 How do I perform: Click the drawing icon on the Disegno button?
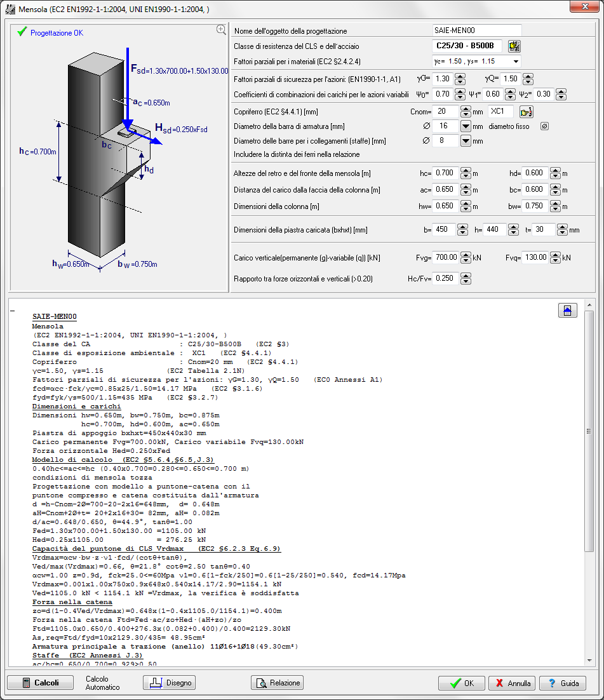click(x=156, y=683)
